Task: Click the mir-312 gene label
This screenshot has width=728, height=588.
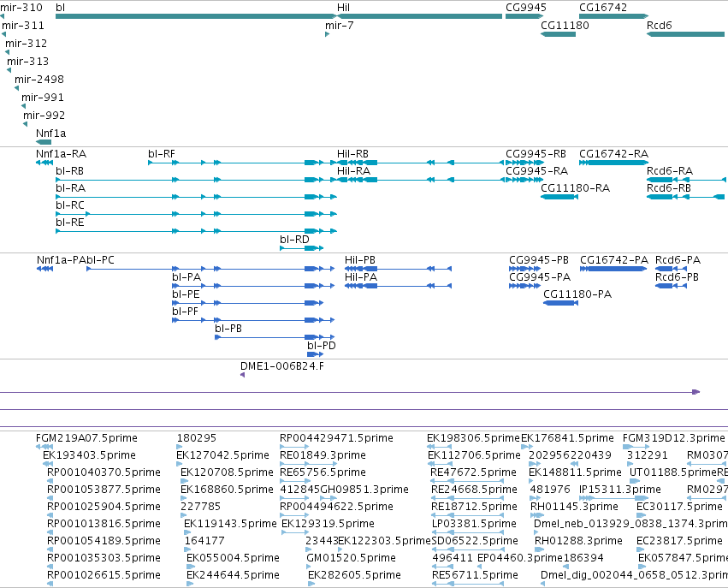Action: point(26,44)
